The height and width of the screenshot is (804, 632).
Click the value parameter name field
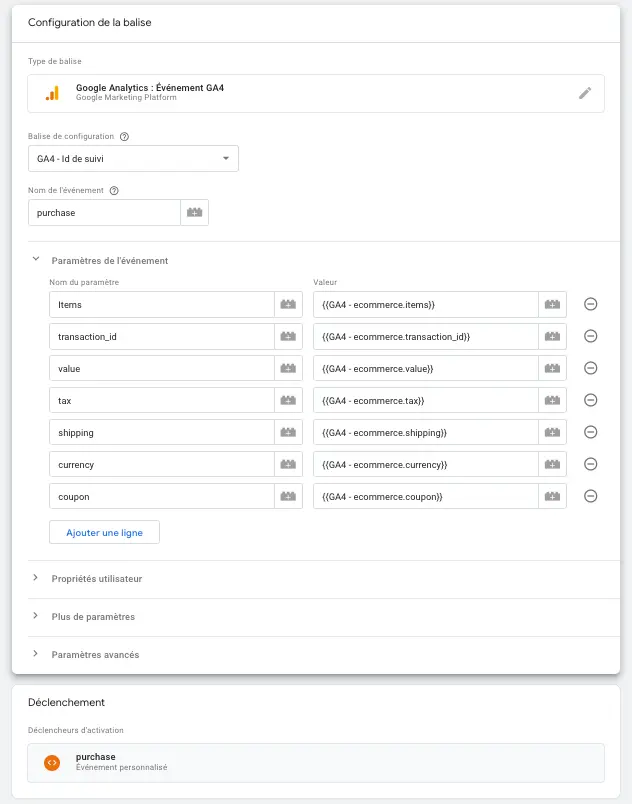(162, 368)
